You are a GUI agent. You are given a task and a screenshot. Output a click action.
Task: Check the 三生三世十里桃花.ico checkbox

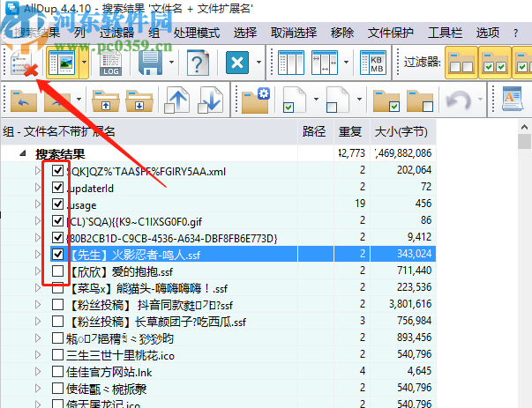coord(57,355)
